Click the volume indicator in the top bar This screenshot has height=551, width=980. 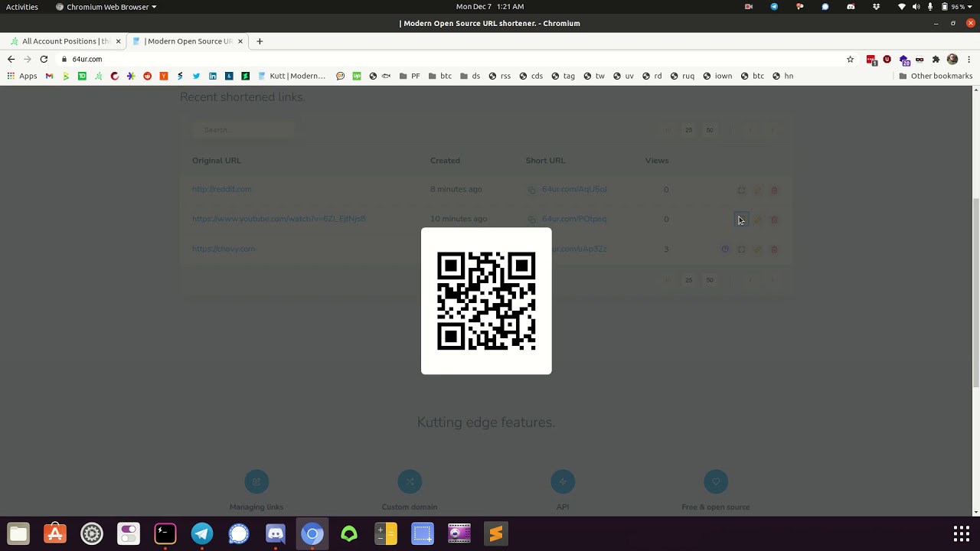pyautogui.click(x=916, y=7)
